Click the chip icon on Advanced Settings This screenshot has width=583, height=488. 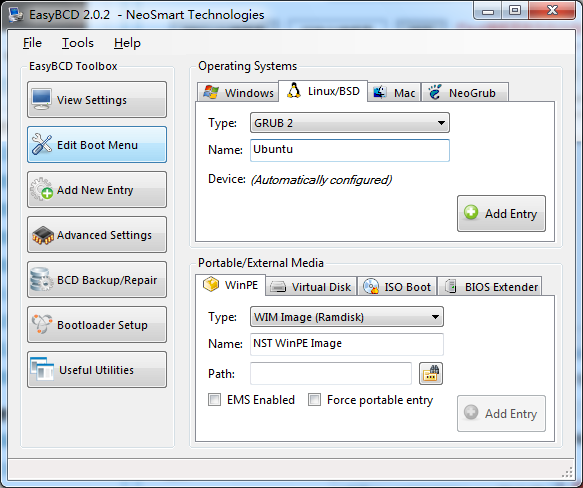point(42,235)
